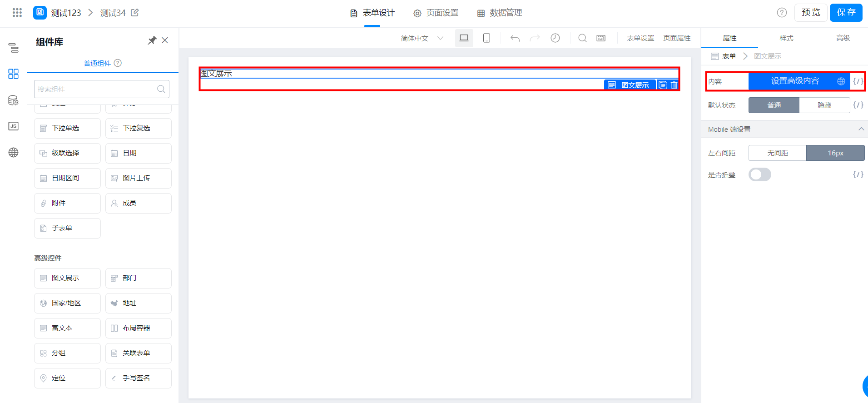
Task: Go to 测试123 breadcrumb
Action: (x=66, y=13)
